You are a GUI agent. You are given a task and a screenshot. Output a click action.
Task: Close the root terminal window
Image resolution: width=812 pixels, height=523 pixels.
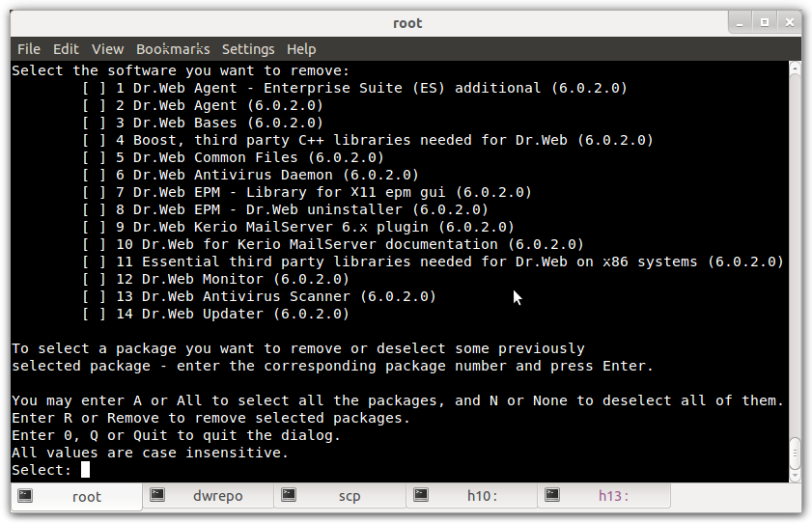(789, 23)
